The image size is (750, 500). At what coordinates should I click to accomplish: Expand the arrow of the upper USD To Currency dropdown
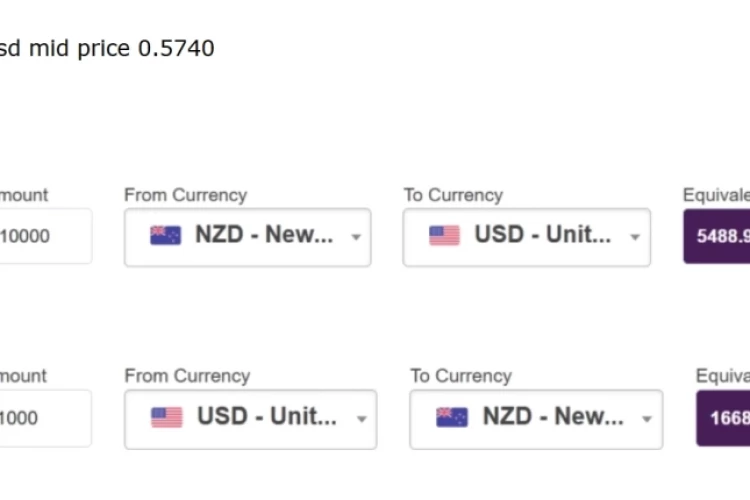[x=635, y=237]
